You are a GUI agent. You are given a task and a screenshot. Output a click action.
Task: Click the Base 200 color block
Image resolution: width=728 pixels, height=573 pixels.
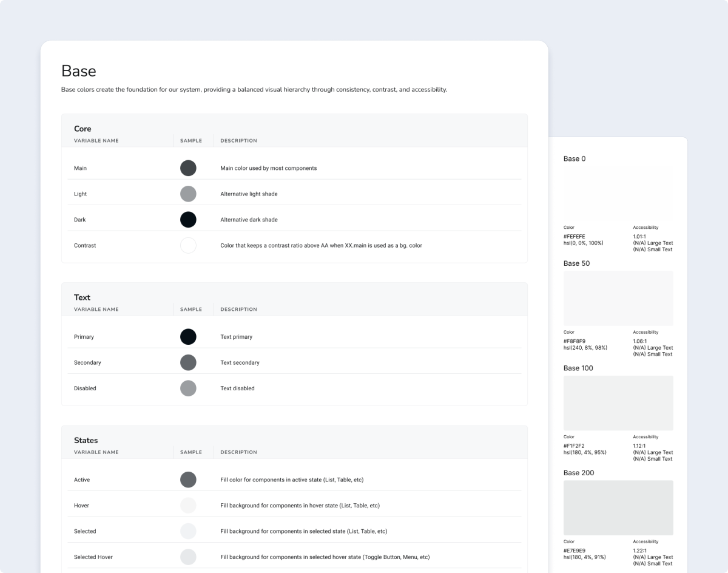click(x=618, y=508)
